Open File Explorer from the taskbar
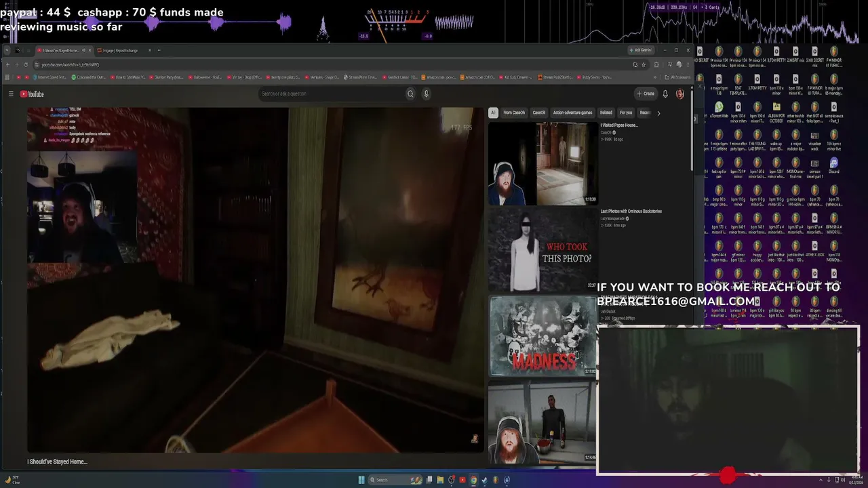Image resolution: width=868 pixels, height=488 pixels. click(440, 480)
